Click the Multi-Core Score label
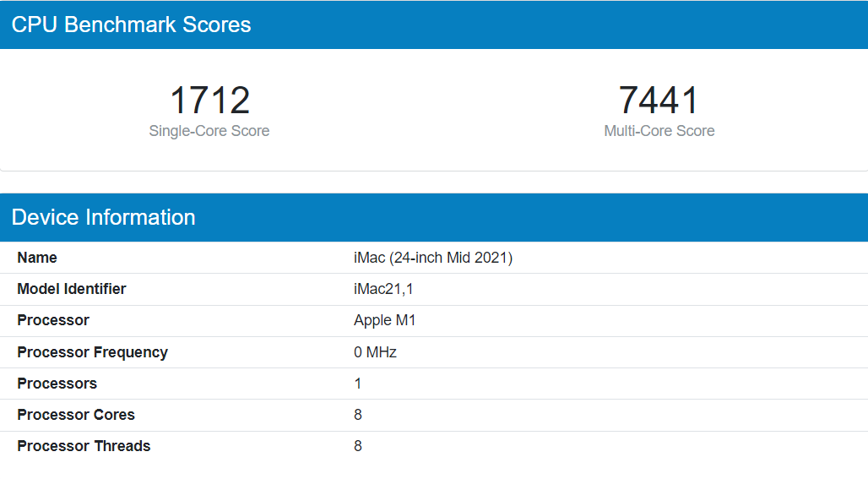This screenshot has width=868, height=479. [659, 131]
